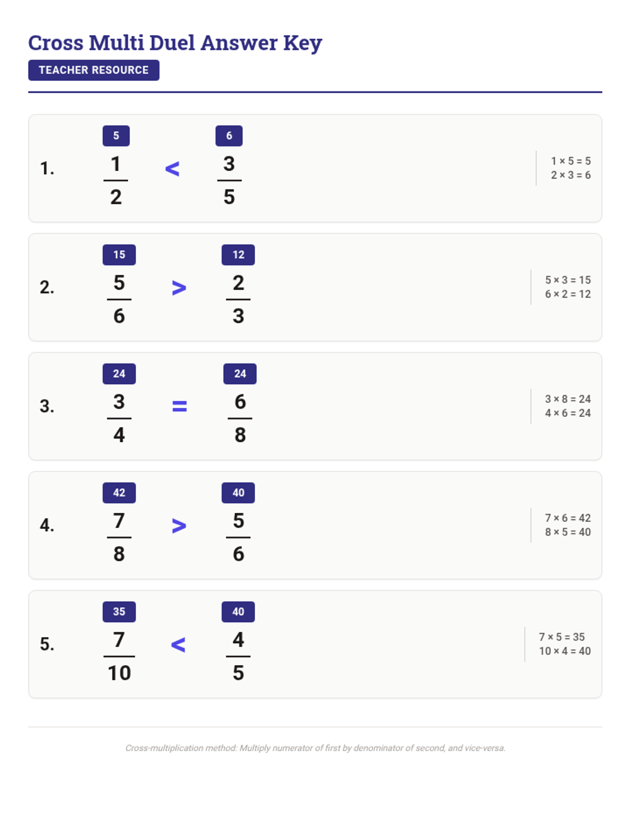Click the '10 × 4 = 40' working line
The height and width of the screenshot is (840, 630).
click(x=564, y=651)
